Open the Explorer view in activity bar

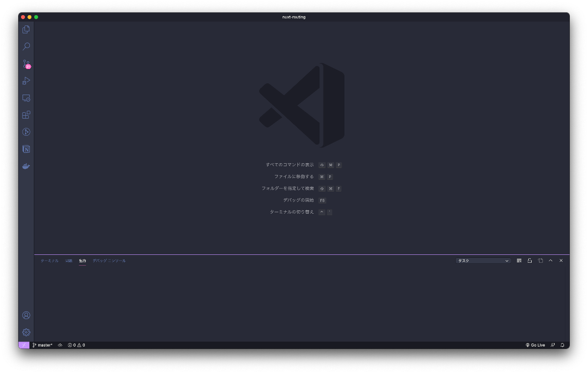pyautogui.click(x=26, y=29)
